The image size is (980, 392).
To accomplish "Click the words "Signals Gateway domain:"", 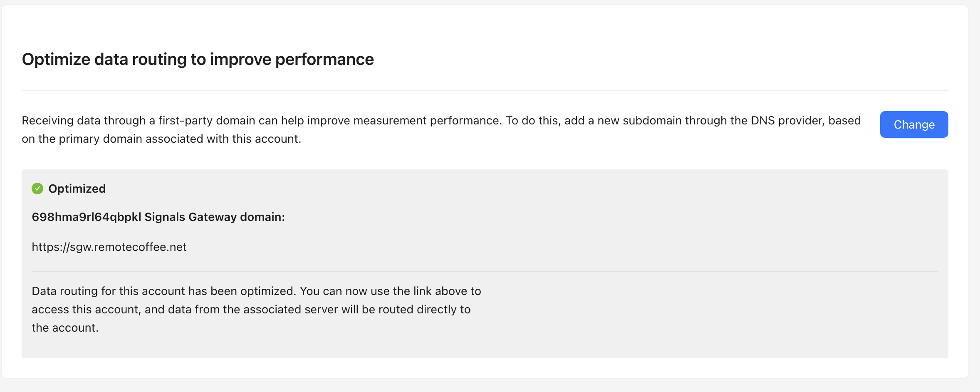I will (215, 217).
